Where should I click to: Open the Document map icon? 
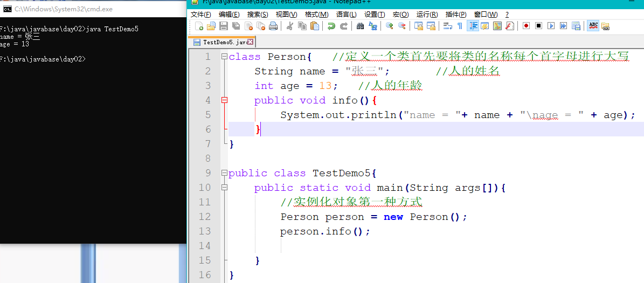(x=497, y=26)
